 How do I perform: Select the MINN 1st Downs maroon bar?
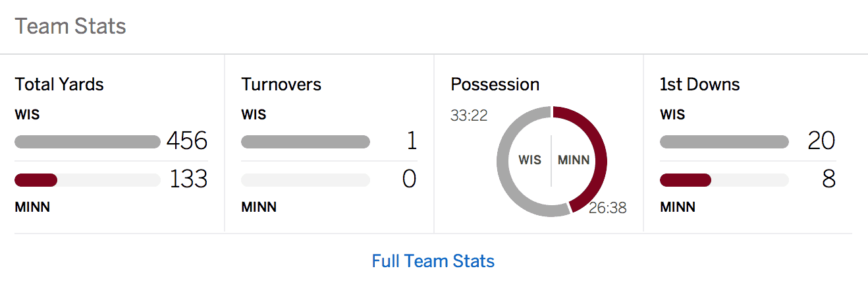pyautogui.click(x=686, y=180)
